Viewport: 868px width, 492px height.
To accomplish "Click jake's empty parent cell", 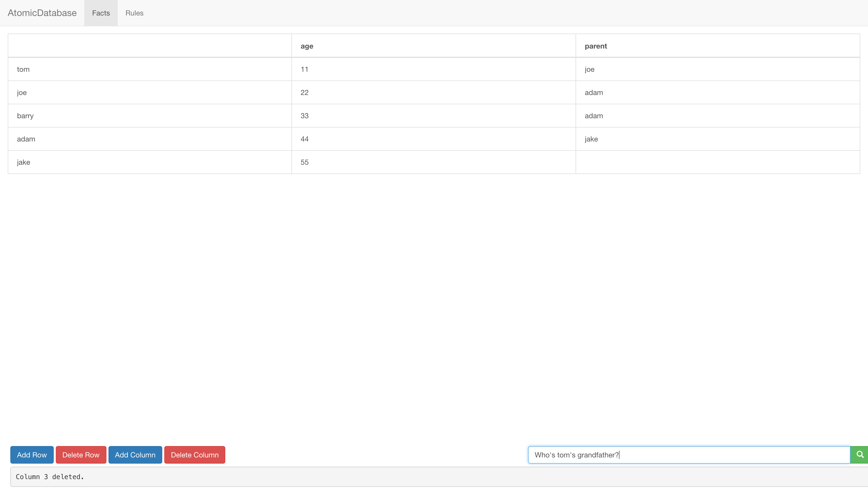I will 717,162.
